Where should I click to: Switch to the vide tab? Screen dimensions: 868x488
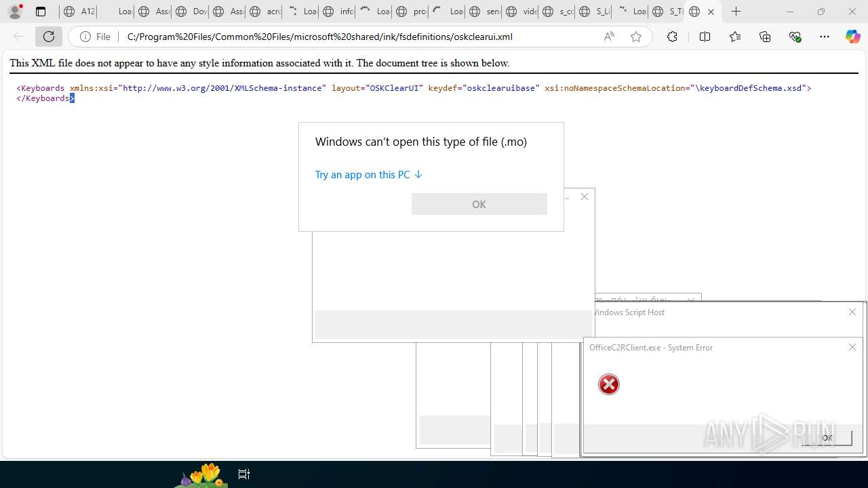pyautogui.click(x=520, y=12)
